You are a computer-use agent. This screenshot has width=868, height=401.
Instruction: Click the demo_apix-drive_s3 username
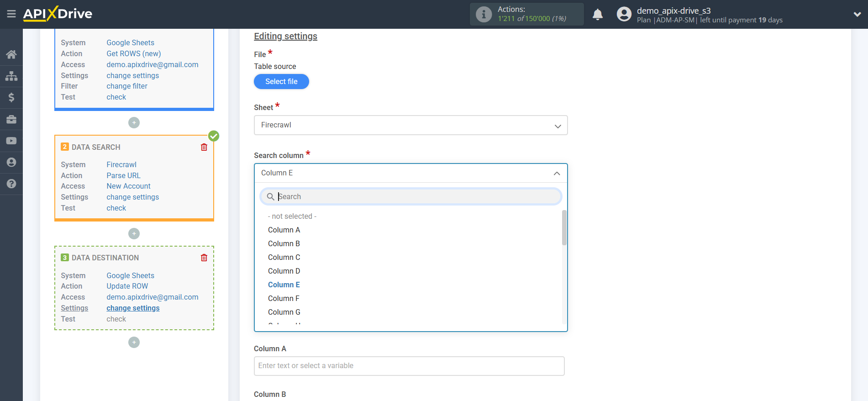tap(674, 11)
